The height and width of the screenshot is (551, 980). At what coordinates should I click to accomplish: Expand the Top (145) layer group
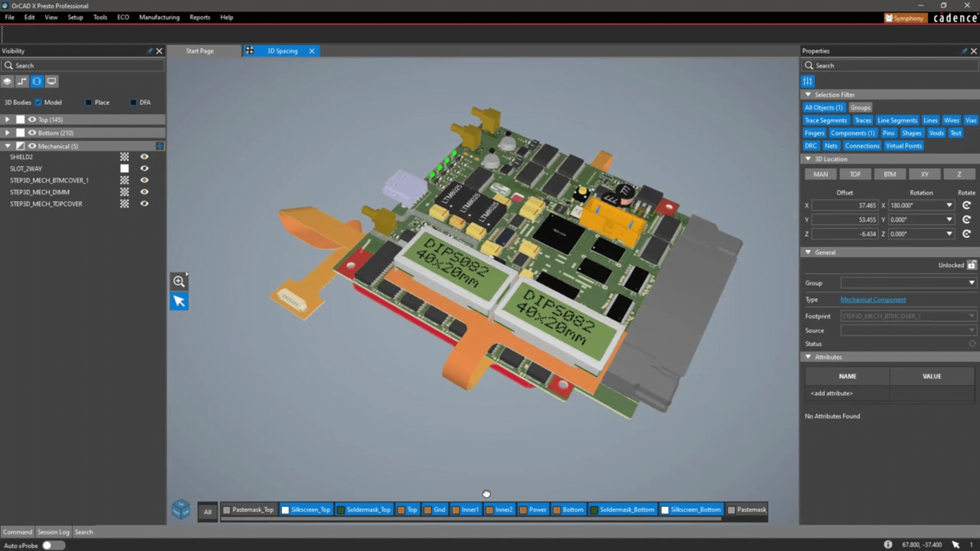click(7, 119)
